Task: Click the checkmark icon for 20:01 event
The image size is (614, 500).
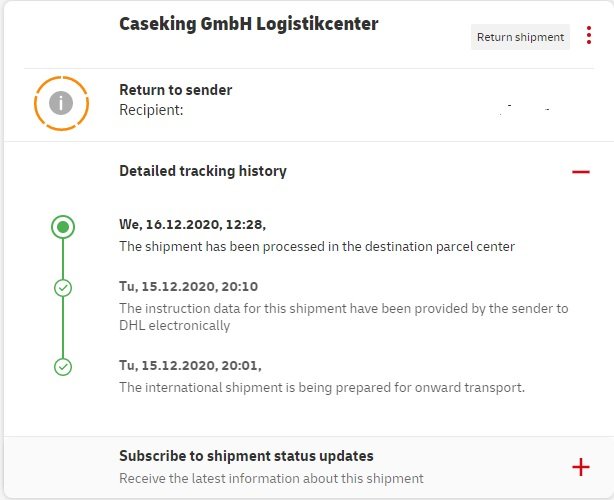Action: click(x=63, y=367)
